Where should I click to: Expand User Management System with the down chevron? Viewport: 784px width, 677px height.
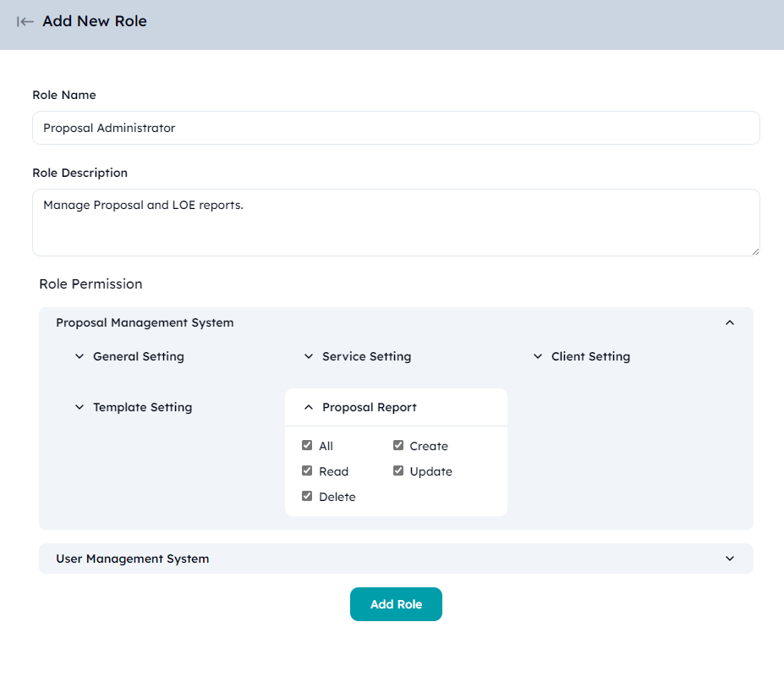pos(730,559)
